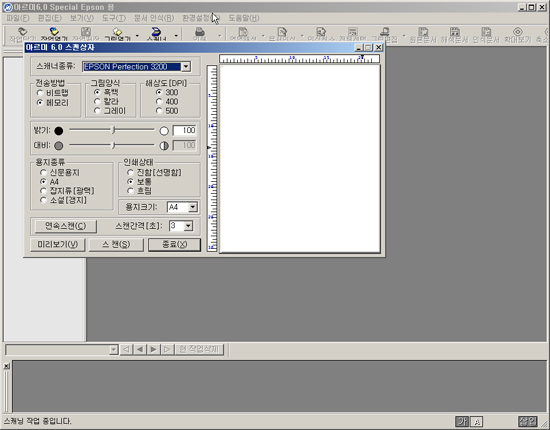This screenshot has height=430, width=550.
Task: Click the 밝기 brightness slider thumb
Action: [113, 130]
